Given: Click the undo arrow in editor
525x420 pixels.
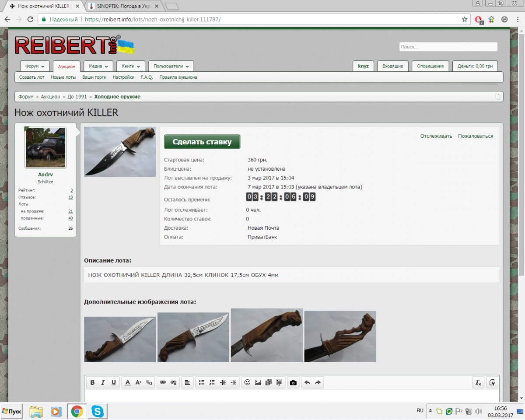Looking at the screenshot, I should click(307, 382).
